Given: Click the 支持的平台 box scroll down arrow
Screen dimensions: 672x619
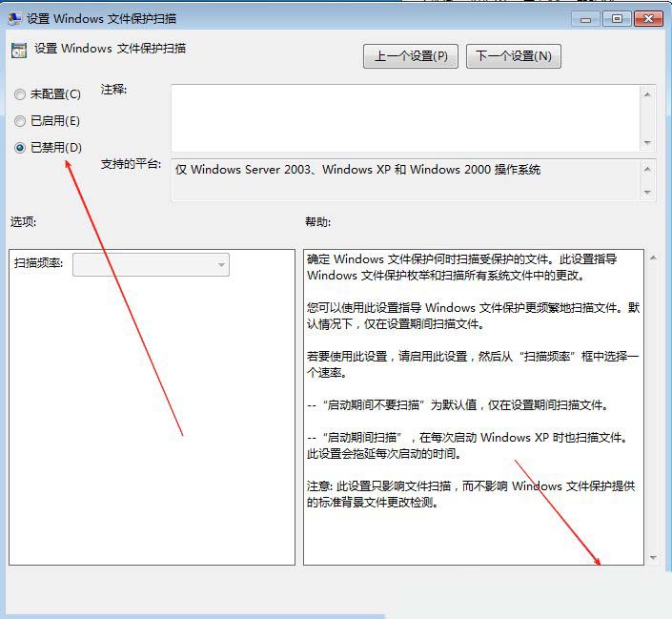Looking at the screenshot, I should pyautogui.click(x=647, y=192).
